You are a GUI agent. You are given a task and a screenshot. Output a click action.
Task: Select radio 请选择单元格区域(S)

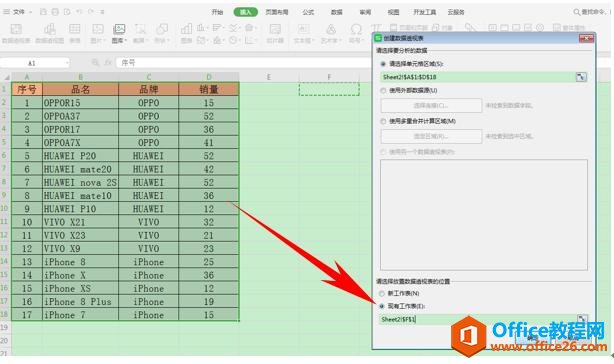[x=383, y=64]
